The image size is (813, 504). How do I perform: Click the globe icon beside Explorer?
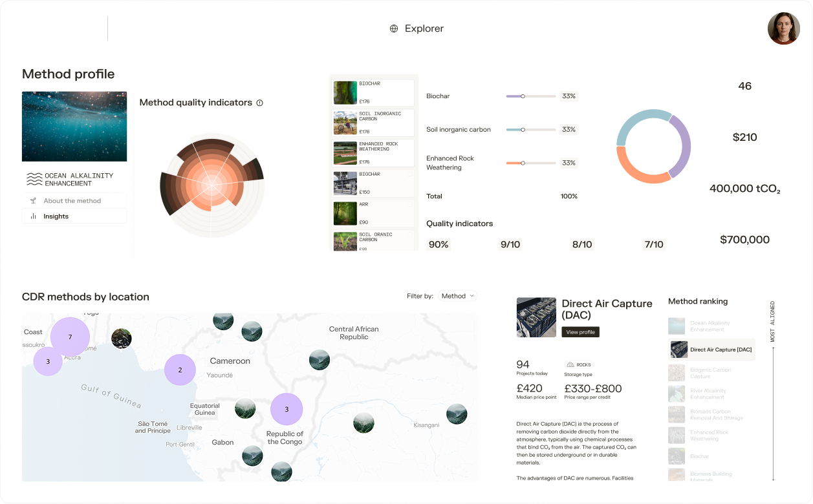point(394,28)
